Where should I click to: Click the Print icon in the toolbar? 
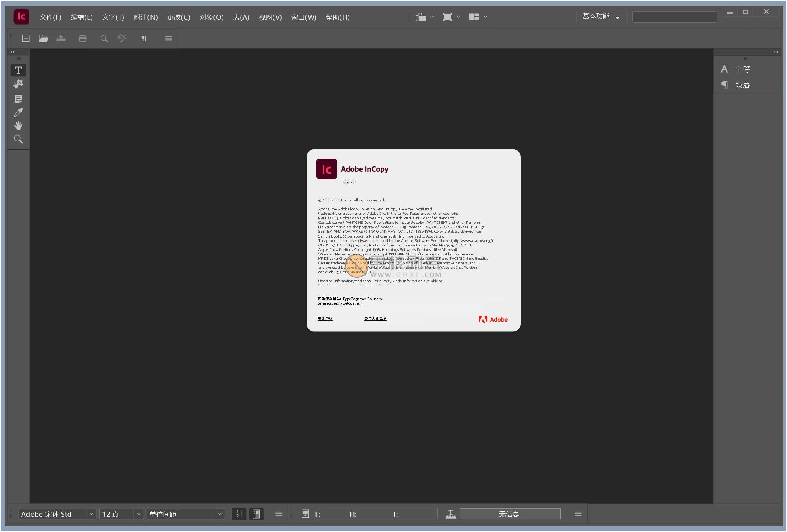click(x=83, y=38)
